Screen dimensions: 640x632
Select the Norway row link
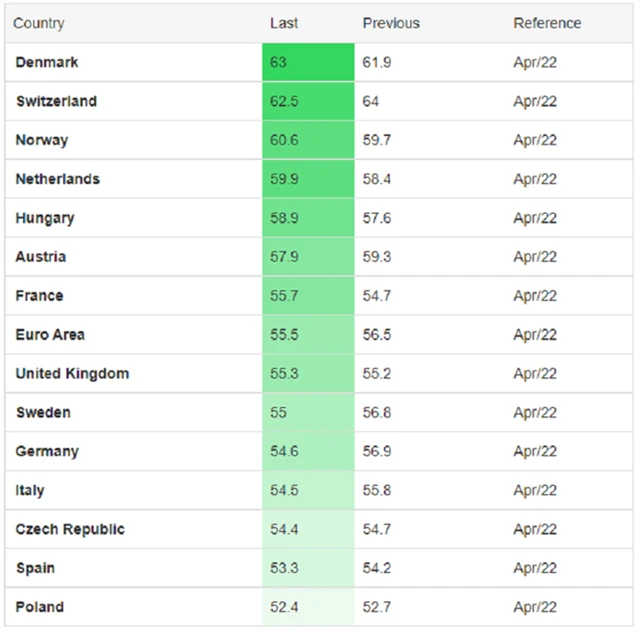point(42,140)
